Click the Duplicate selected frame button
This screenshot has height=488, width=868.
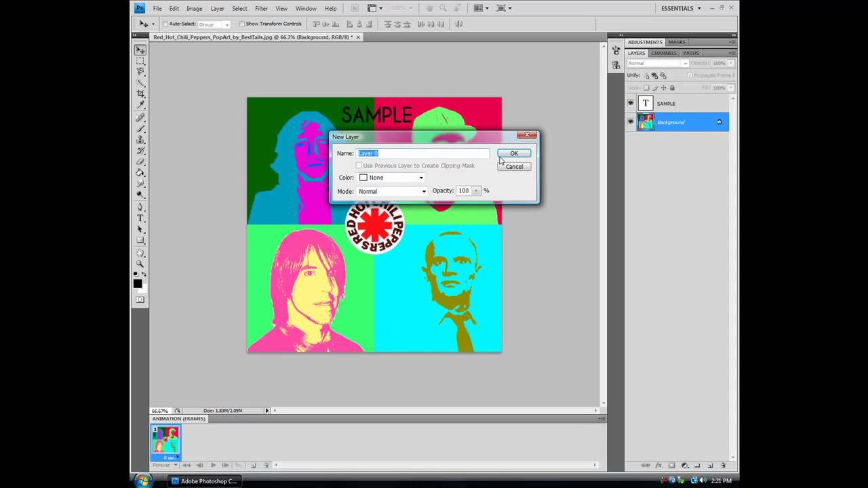coord(253,465)
